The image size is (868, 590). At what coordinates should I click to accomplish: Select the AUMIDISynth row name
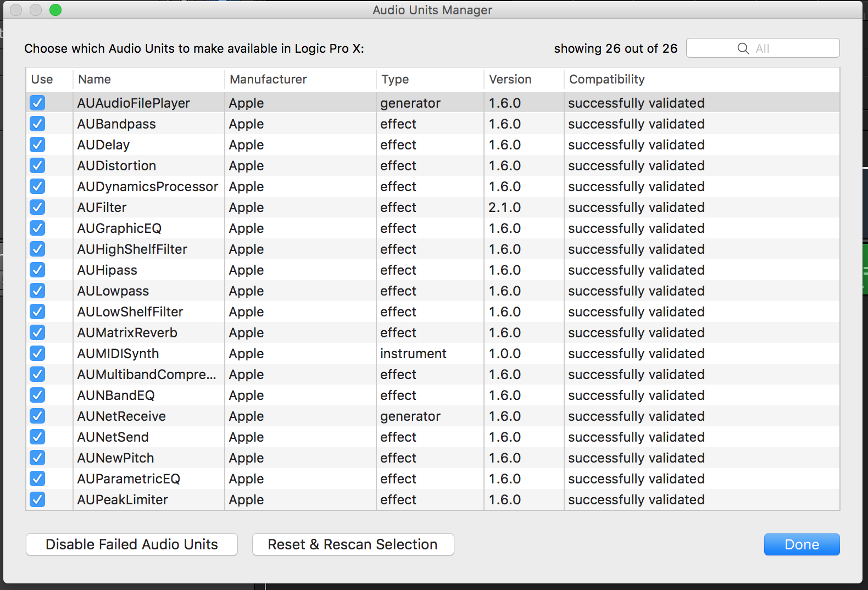118,354
